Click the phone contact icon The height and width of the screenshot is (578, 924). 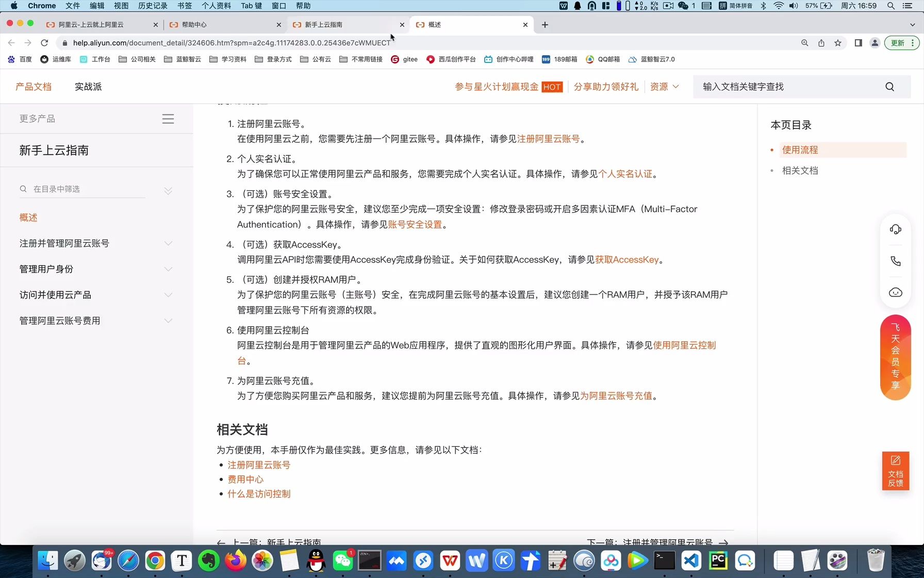896,261
